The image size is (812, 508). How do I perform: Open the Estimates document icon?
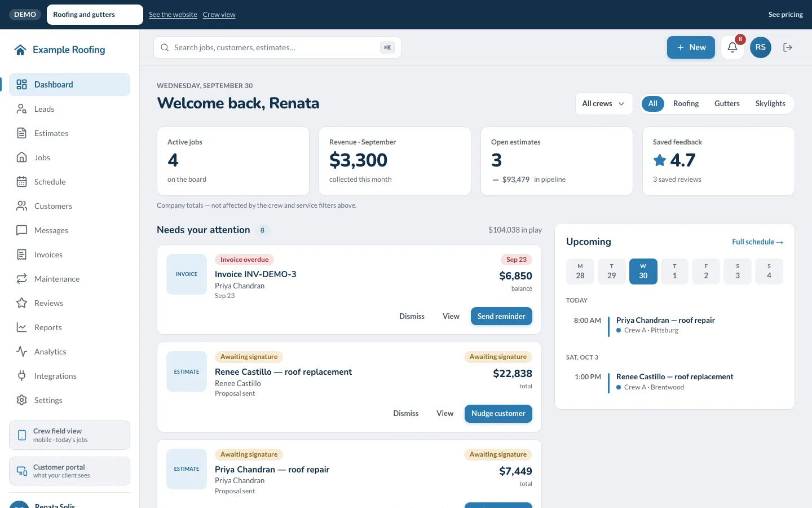22,133
